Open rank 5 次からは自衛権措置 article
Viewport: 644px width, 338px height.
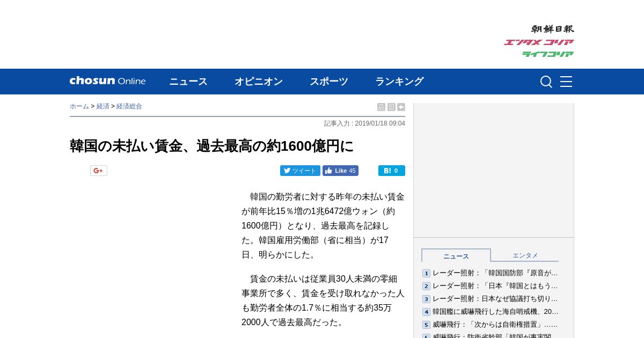[x=495, y=325]
